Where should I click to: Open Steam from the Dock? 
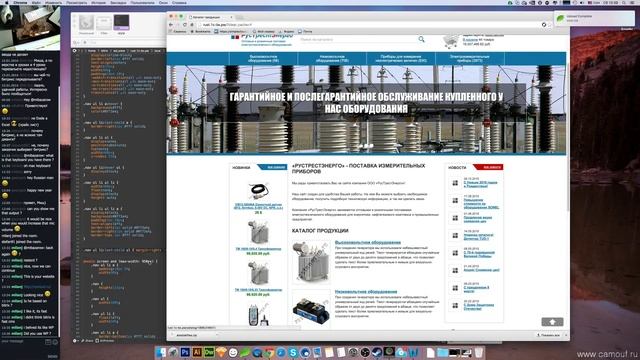point(377,352)
